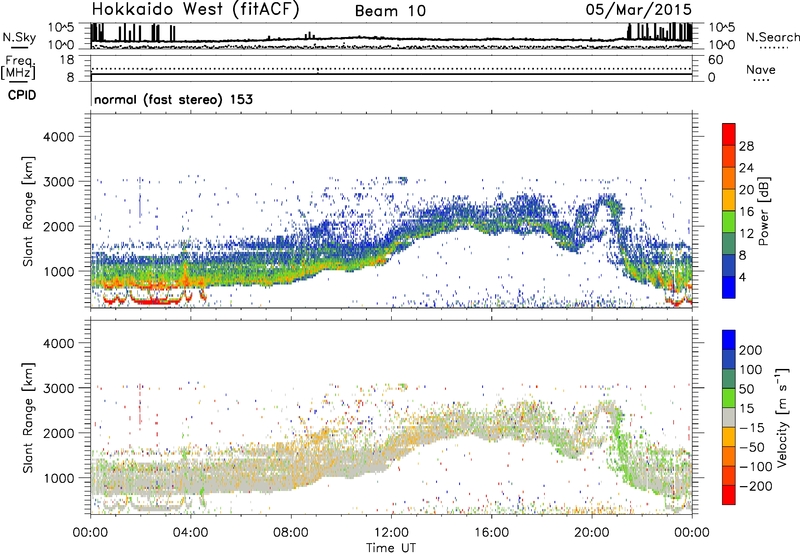Click the '-50' tick on the velocity colorbar

pyautogui.click(x=752, y=447)
